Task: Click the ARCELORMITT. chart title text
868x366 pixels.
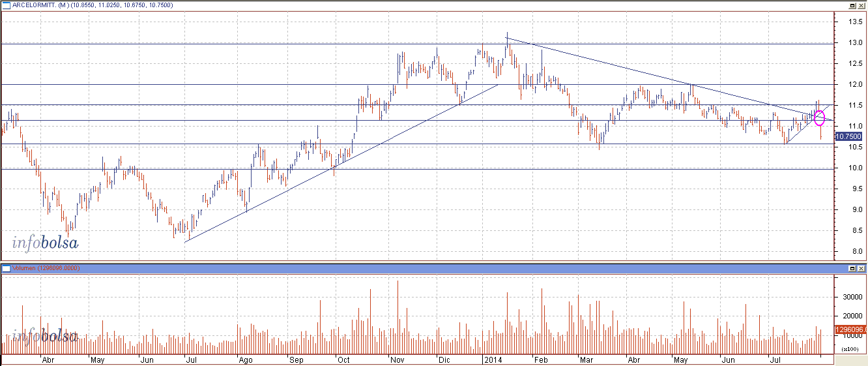Action: (36, 4)
